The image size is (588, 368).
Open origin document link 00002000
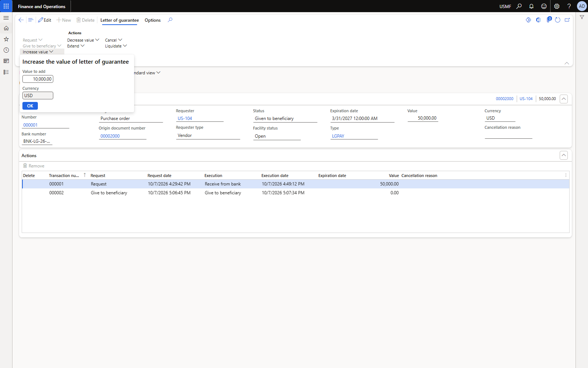pos(110,136)
